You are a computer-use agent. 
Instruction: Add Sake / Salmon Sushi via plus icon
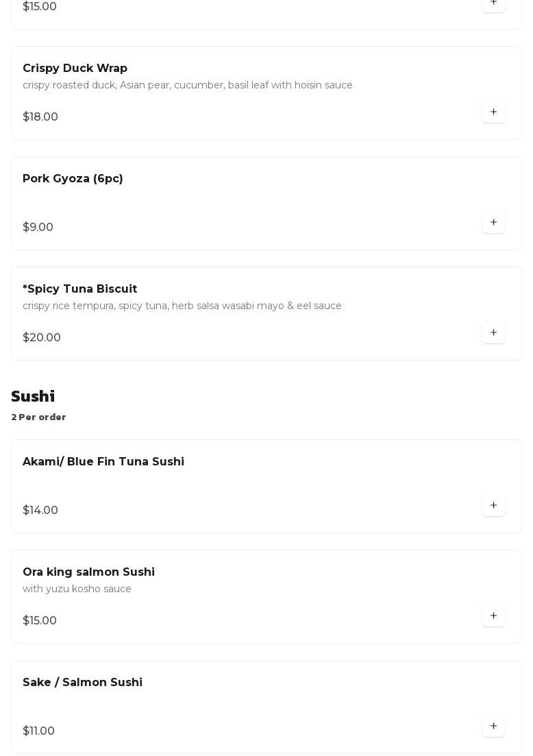click(493, 726)
